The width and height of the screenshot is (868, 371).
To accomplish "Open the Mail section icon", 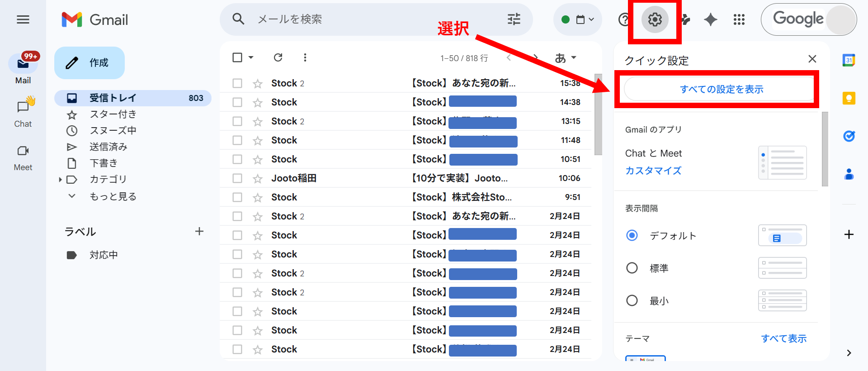I will [23, 64].
